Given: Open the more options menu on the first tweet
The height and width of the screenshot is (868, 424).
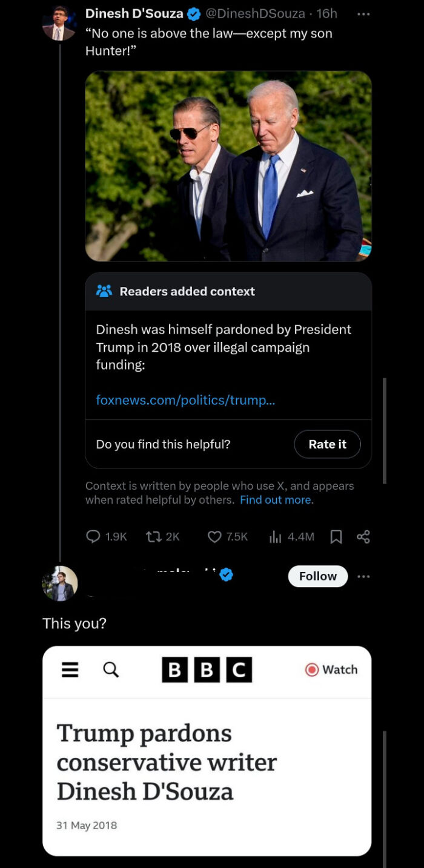Looking at the screenshot, I should (363, 14).
